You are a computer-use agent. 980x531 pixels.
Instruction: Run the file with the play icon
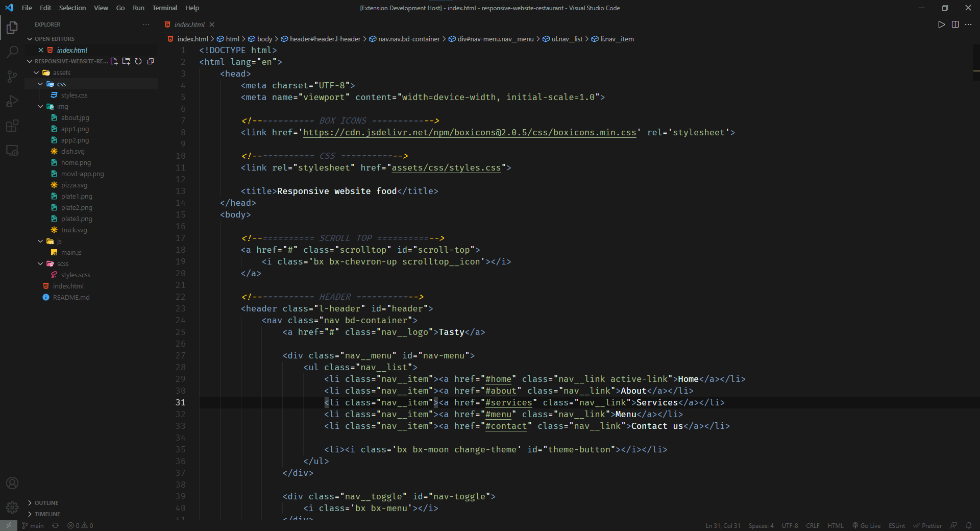click(x=941, y=25)
